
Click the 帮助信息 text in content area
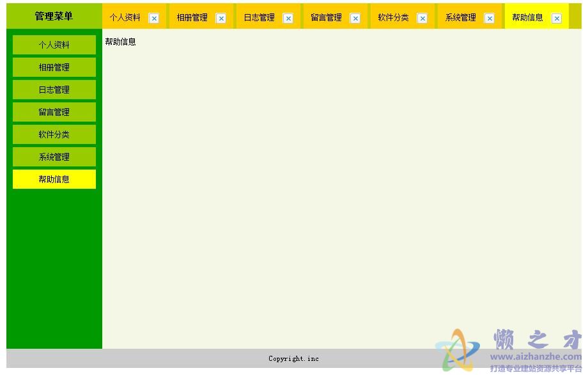coord(120,42)
